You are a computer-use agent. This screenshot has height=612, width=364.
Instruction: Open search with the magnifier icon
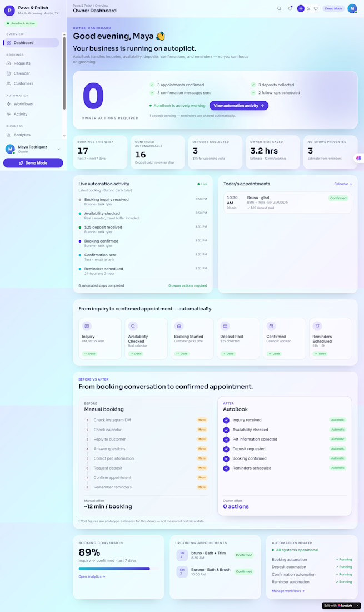279,8
